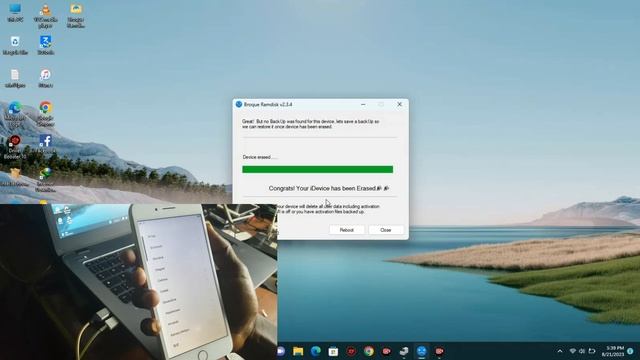This screenshot has width=640, height=360.
Task: Click the Driver Booster icon in the taskbar
Action: [351, 351]
